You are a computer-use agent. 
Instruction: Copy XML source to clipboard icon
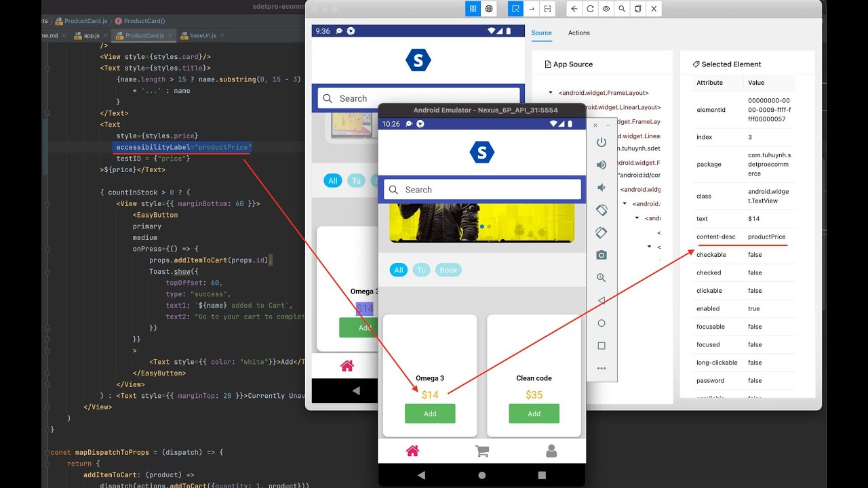[x=638, y=9]
